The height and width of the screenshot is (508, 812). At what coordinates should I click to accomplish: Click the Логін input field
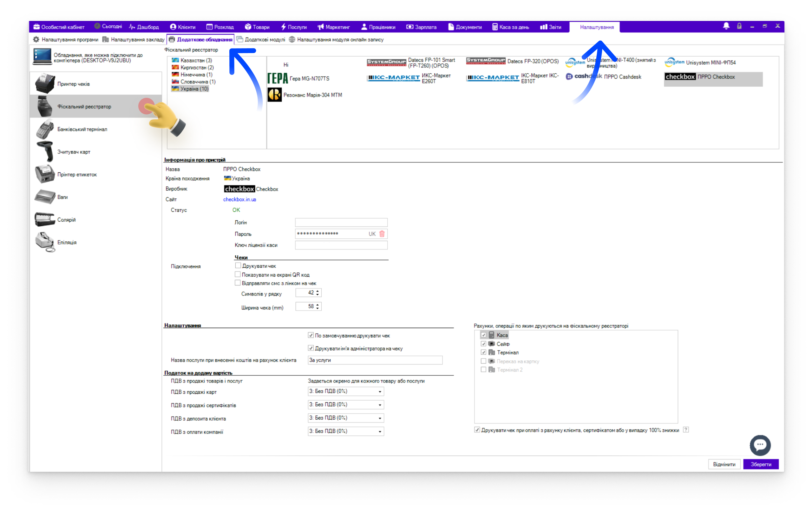341,223
